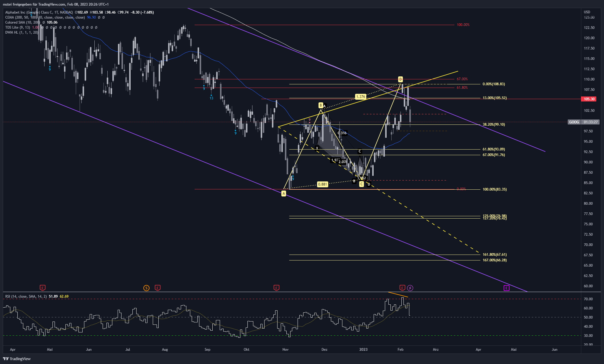Click the USD currency label

point(587,12)
